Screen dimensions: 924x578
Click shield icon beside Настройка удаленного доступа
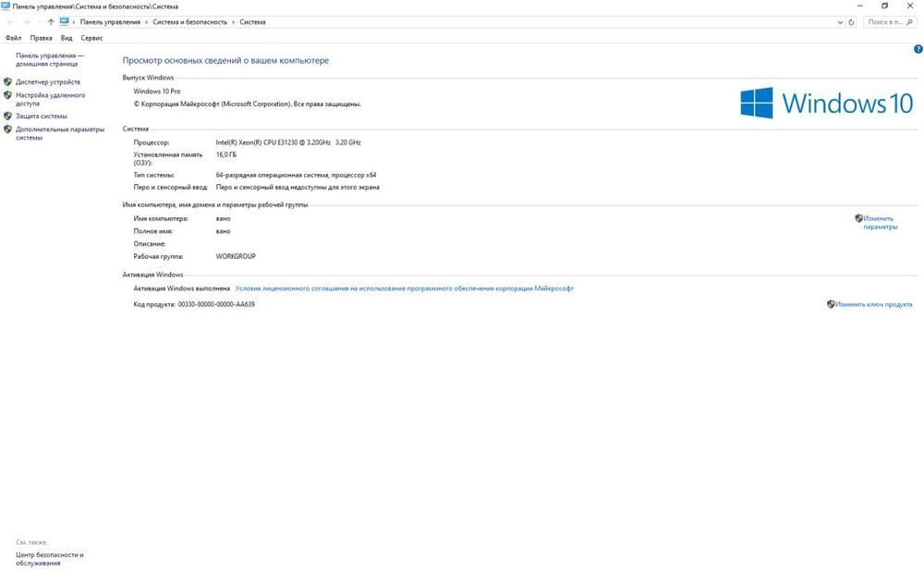(x=7, y=95)
